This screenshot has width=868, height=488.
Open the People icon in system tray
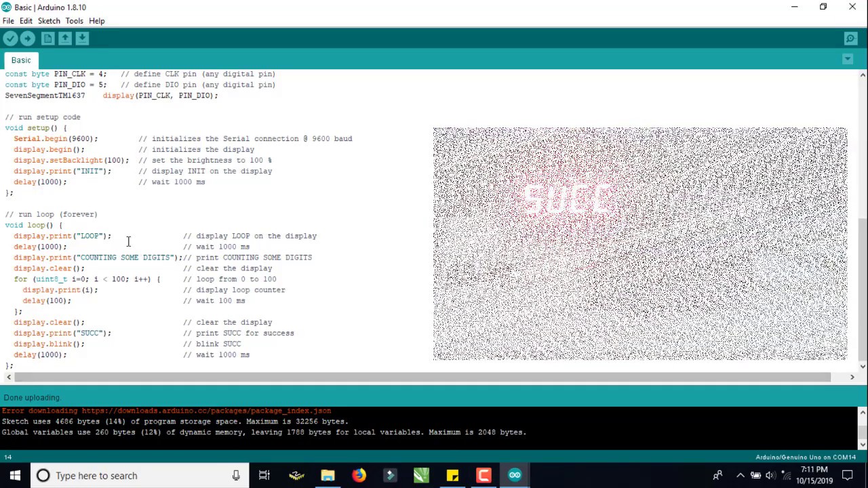pos(717,476)
